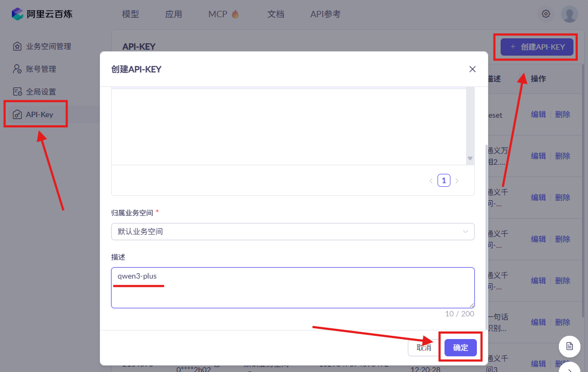Go to next page in pagination
Viewport: 588px width, 372px height.
pyautogui.click(x=457, y=181)
